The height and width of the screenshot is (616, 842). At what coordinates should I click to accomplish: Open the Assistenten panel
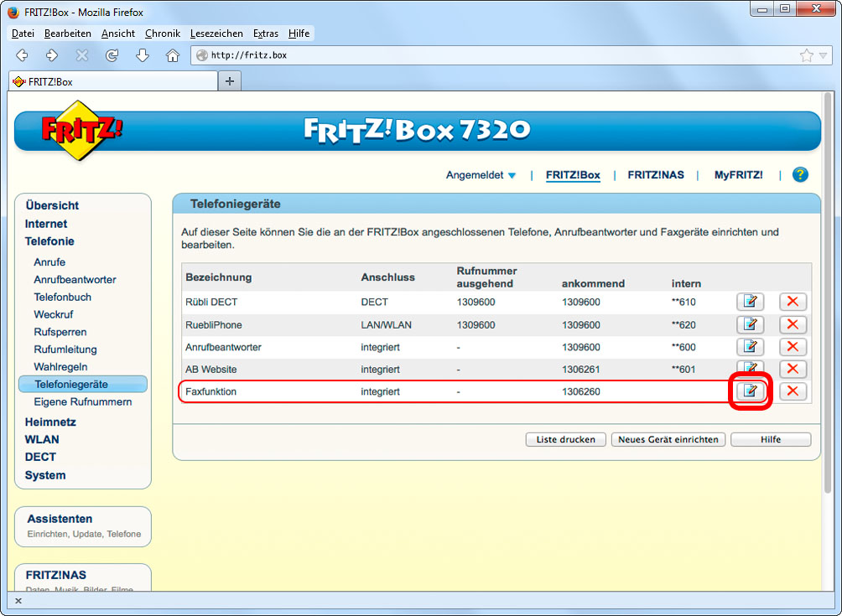(83, 526)
